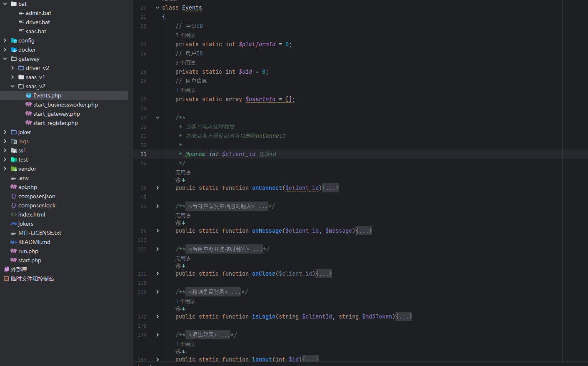588x366 pixels.
Task: Expand folded comment at line 119
Action: (158, 292)
